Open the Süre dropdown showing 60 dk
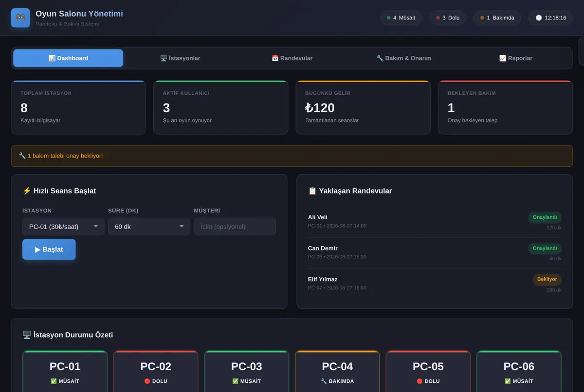The width and height of the screenshot is (584, 392). [149, 227]
